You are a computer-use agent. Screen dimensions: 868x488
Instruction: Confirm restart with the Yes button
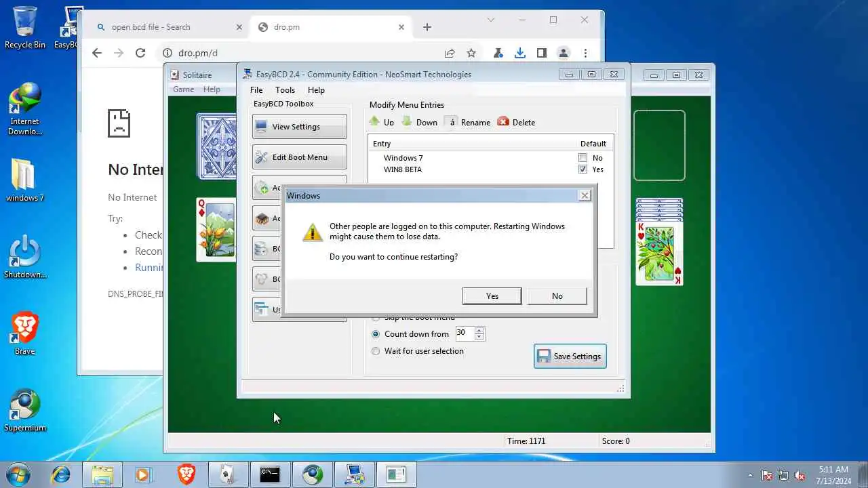point(492,296)
